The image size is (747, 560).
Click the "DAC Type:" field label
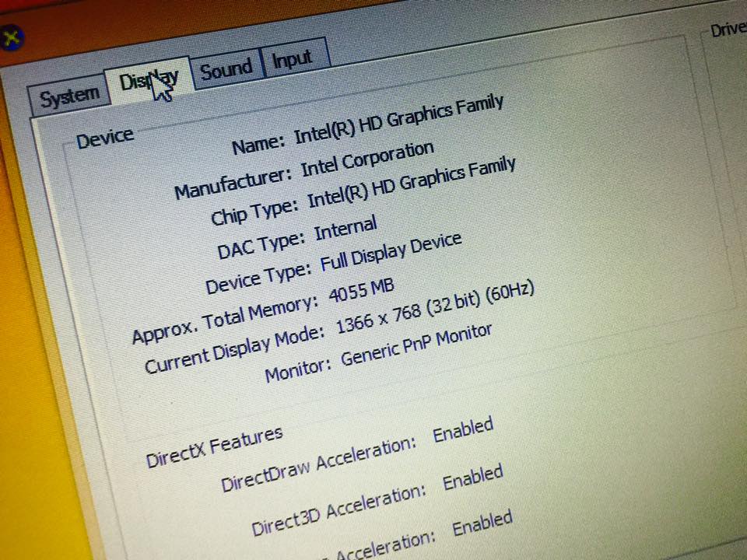[261, 245]
